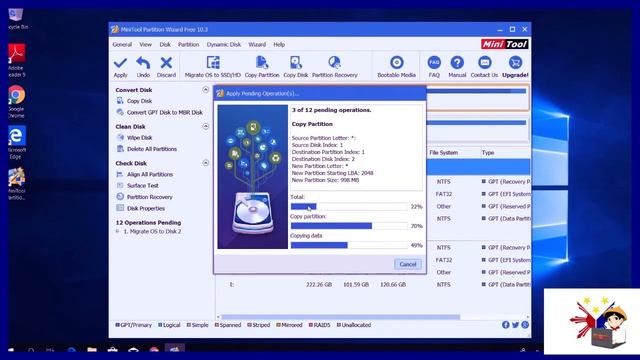Click the Copying data progress bar
The height and width of the screenshot is (360, 640).
coord(349,245)
